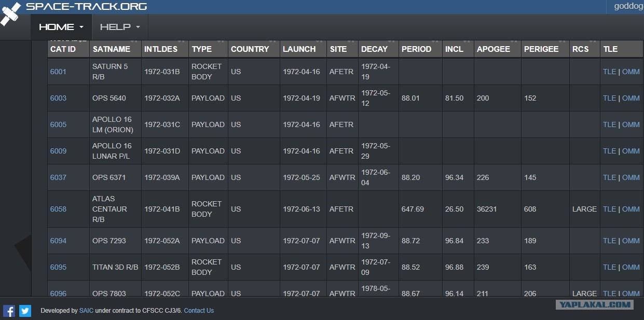Open the Facebook icon in footer

click(x=9, y=311)
